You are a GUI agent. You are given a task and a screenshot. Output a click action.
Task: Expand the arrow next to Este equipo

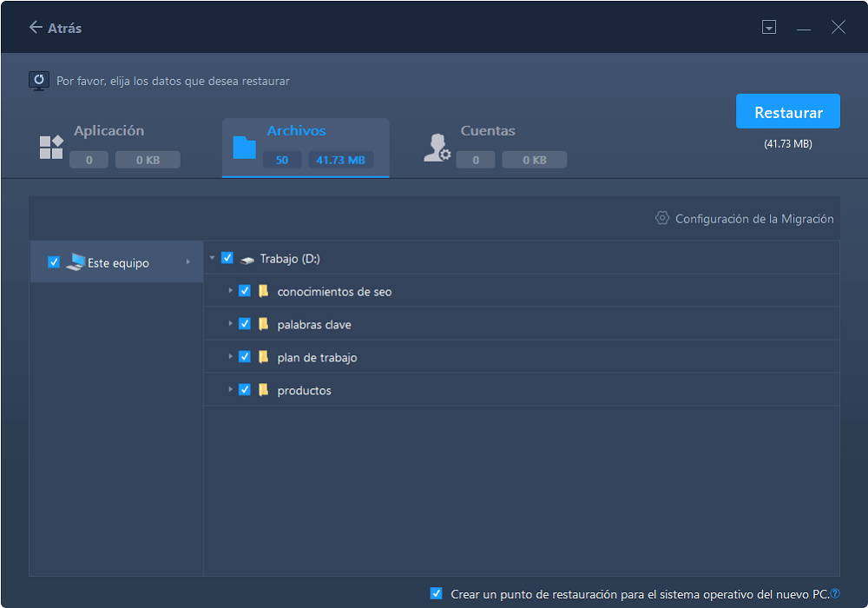coord(188,262)
